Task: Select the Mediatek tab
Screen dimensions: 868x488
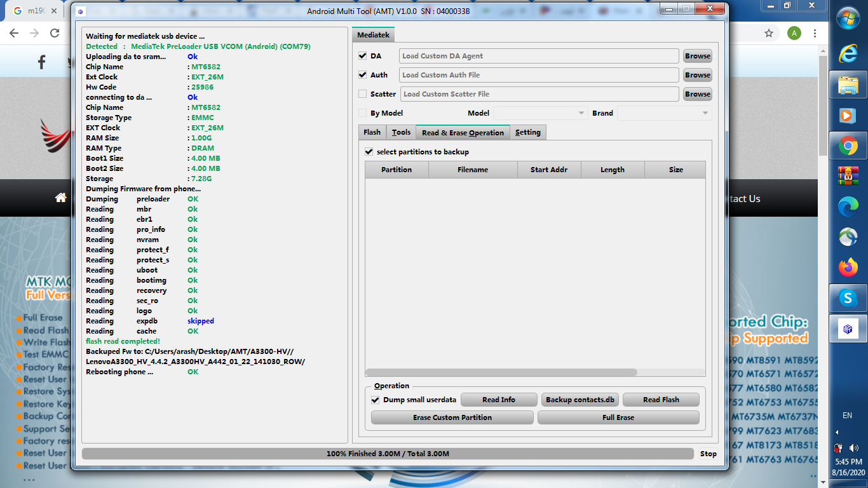Action: point(374,35)
